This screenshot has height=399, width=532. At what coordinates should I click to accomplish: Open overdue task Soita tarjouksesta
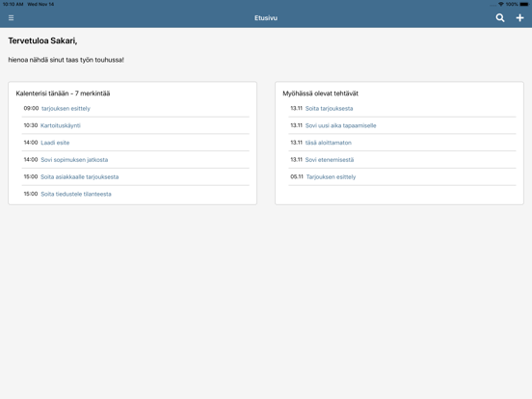[329, 109]
